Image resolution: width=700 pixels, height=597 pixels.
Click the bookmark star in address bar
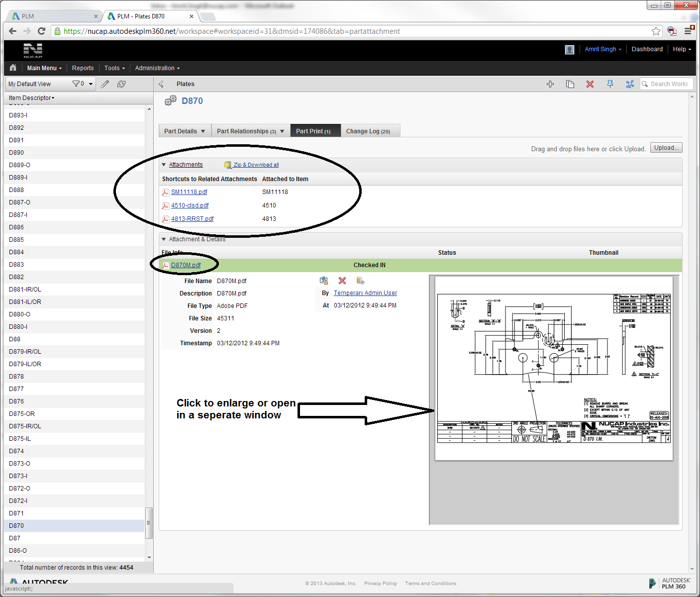[x=656, y=31]
